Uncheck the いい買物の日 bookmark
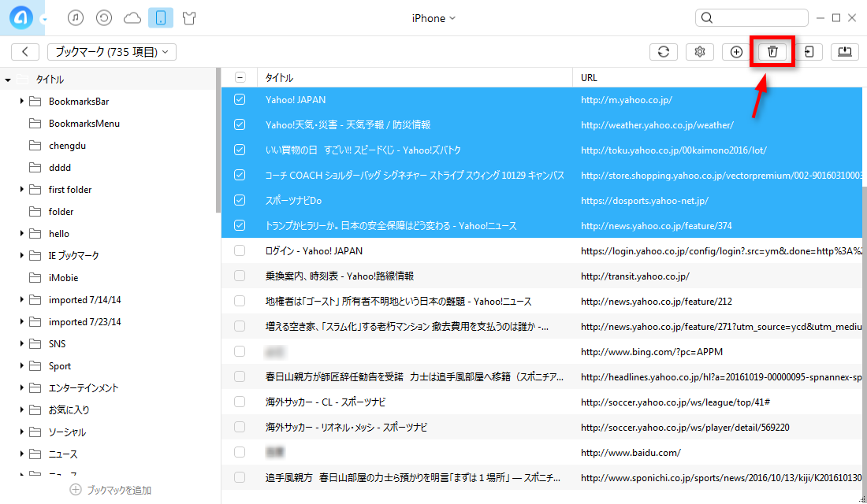The image size is (867, 504). tap(240, 150)
